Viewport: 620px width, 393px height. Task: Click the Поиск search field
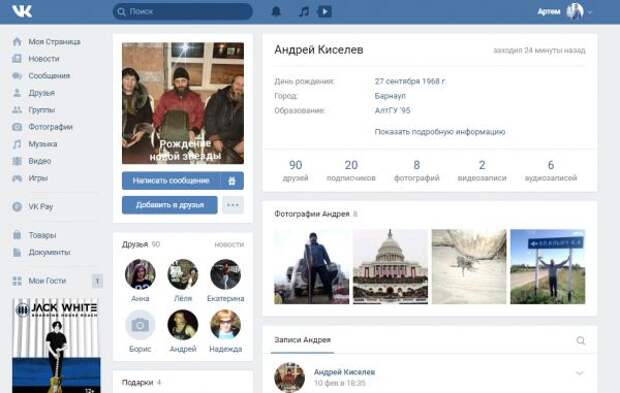click(x=183, y=11)
